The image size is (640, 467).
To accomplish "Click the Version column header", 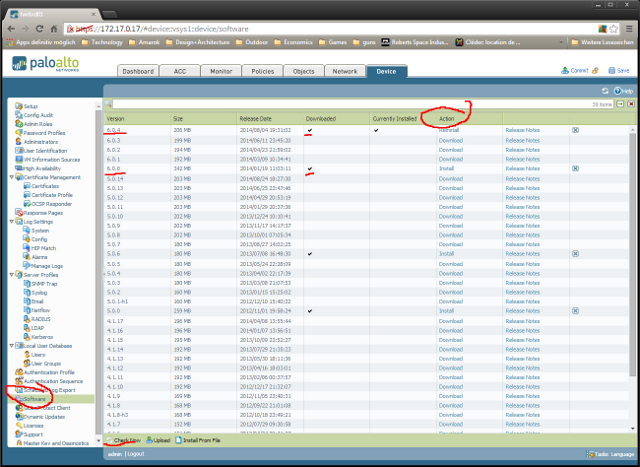I will tap(116, 118).
